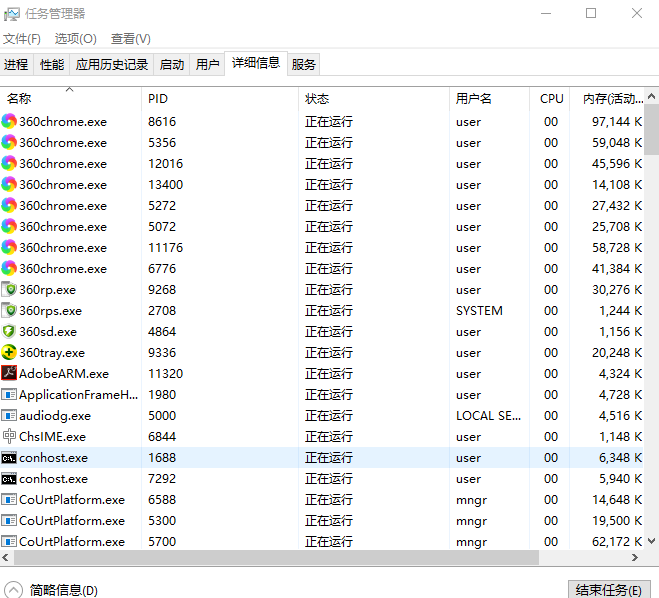This screenshot has height=598, width=659.
Task: Click the horizontal scrollbar left arrow
Action: point(5,558)
